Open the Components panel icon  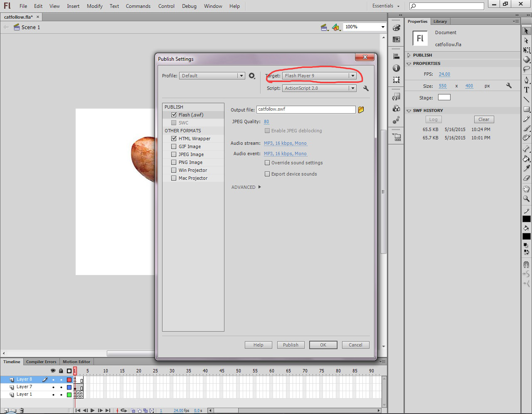pyautogui.click(x=397, y=108)
